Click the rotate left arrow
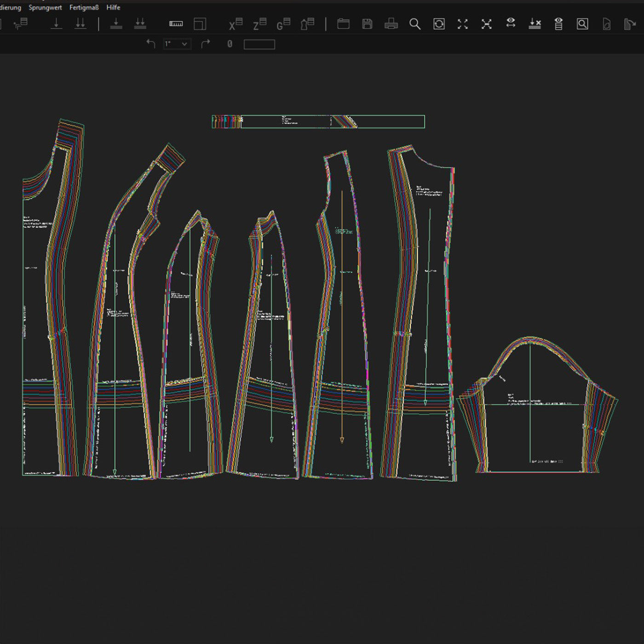 pos(150,44)
